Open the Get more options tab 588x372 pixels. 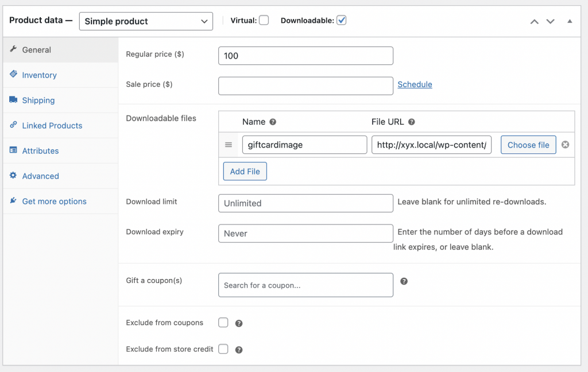coord(60,201)
